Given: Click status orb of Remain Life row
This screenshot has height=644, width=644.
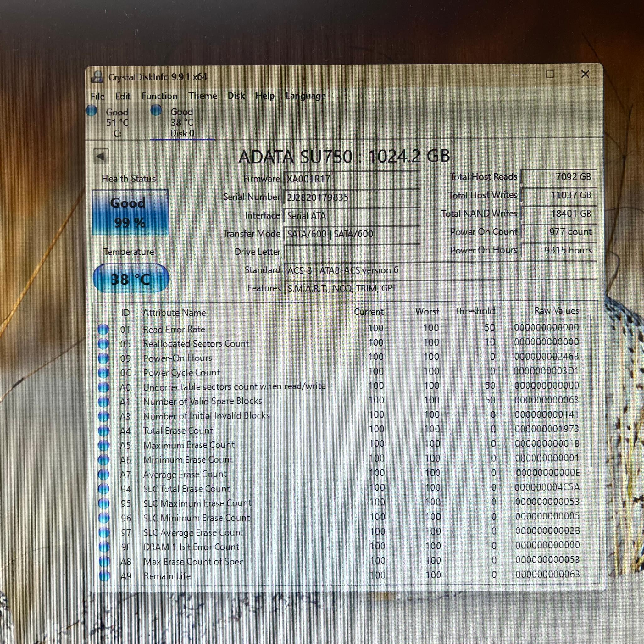Looking at the screenshot, I should point(104,576).
